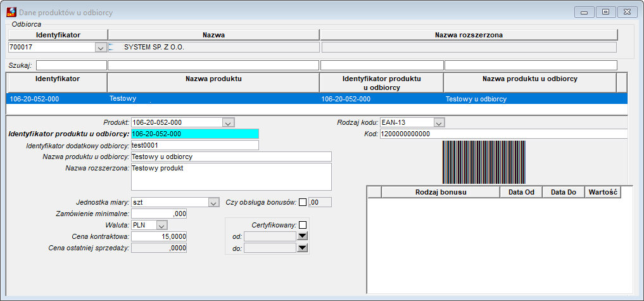Close the Dane produktów u odbiorcy window
This screenshot has height=301, width=644.
[627, 12]
